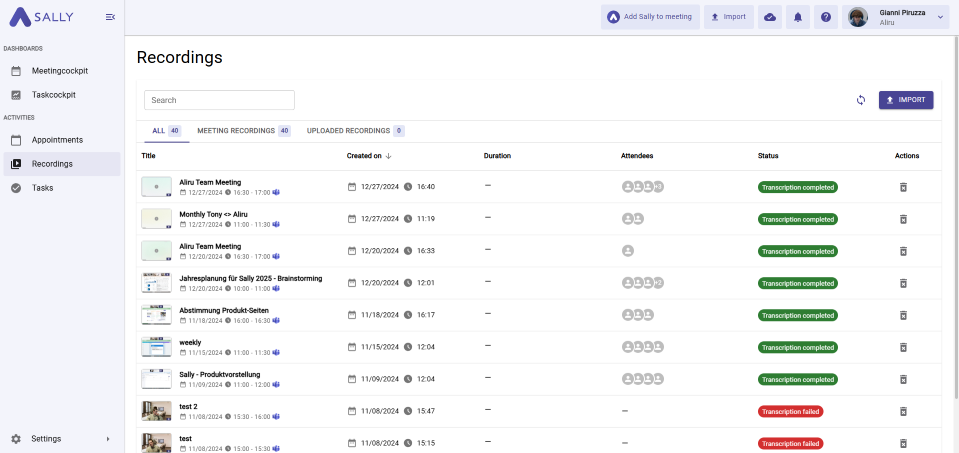Delete the Sally - Produktvorstellung recording
The width and height of the screenshot is (959, 453).
click(x=903, y=379)
